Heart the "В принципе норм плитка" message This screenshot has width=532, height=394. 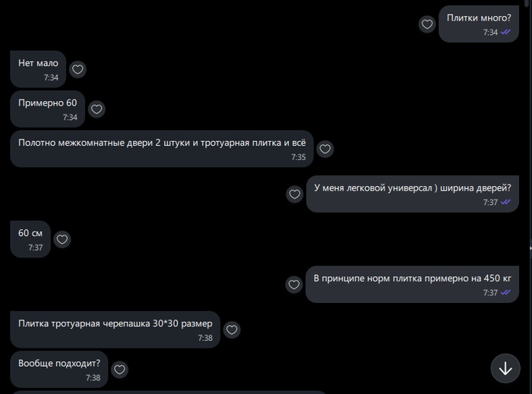click(x=294, y=285)
